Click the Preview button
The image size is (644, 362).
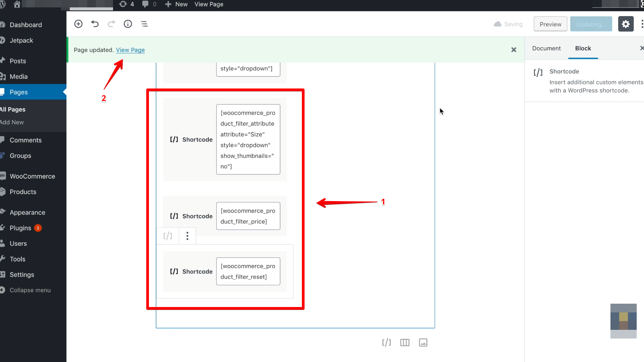(x=550, y=24)
